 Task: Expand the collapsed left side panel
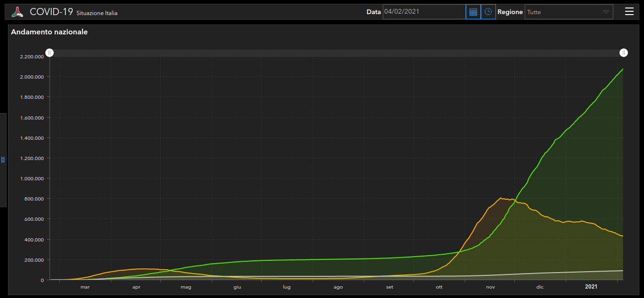tap(3, 160)
